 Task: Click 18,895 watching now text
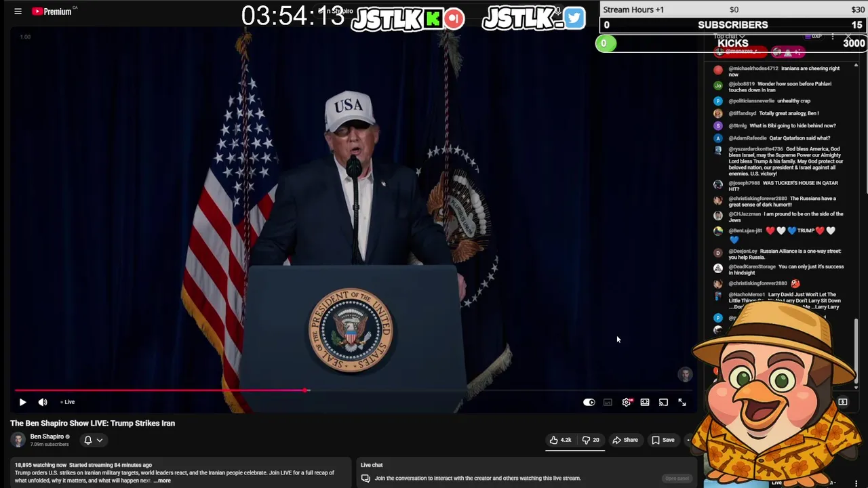click(41, 465)
